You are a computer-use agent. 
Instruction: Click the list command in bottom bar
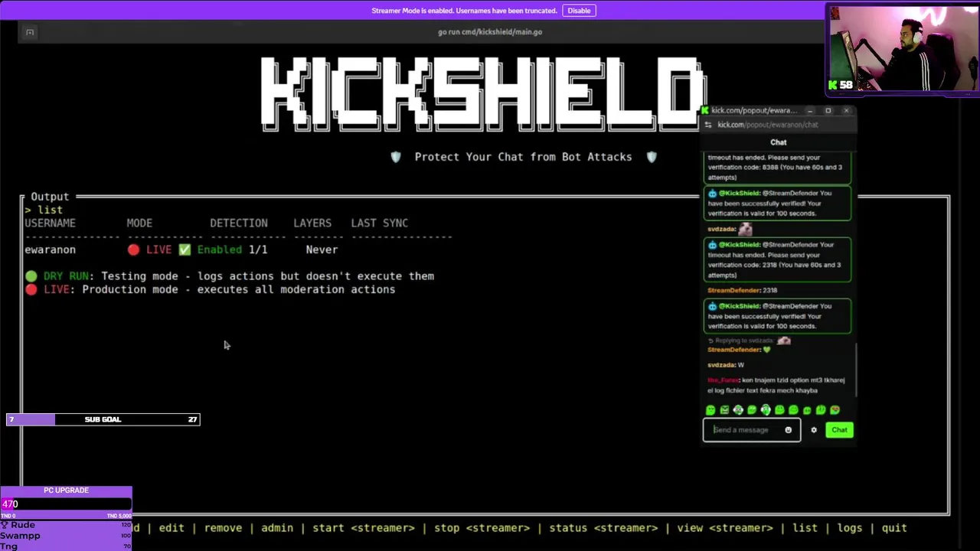pyautogui.click(x=805, y=528)
